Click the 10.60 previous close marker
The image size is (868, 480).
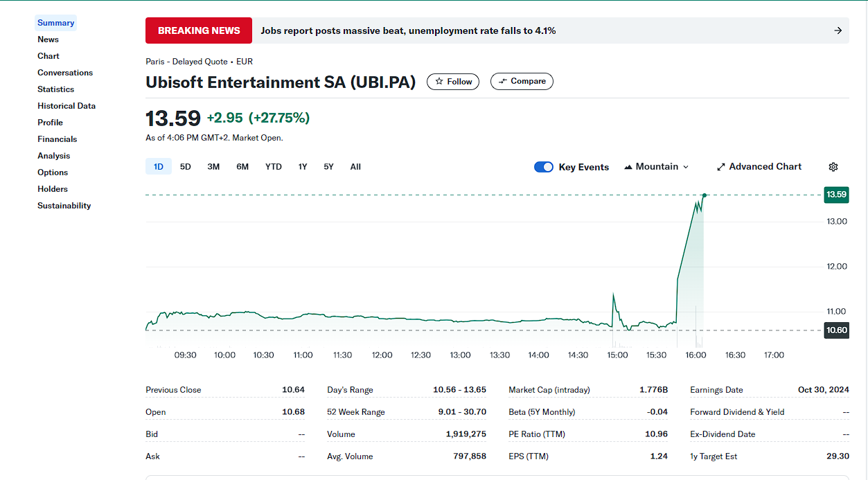pyautogui.click(x=836, y=330)
